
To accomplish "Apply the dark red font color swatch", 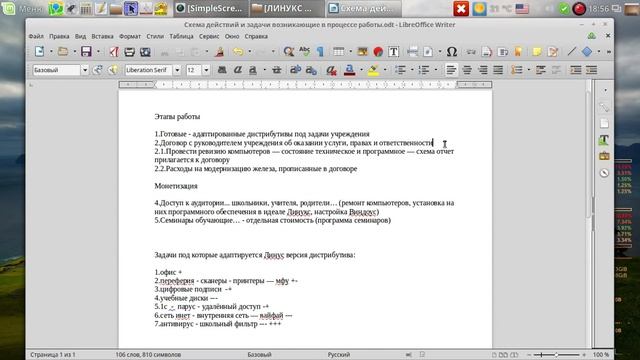I will click(x=349, y=70).
